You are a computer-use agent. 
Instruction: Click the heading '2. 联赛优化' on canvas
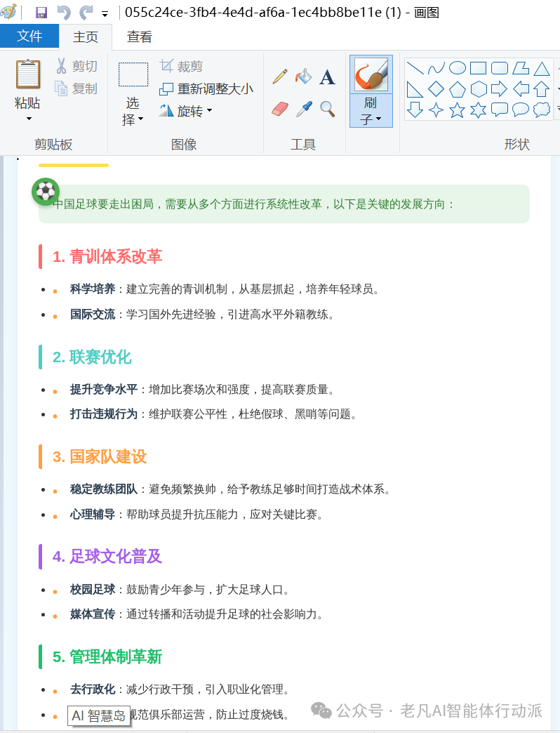coord(92,357)
